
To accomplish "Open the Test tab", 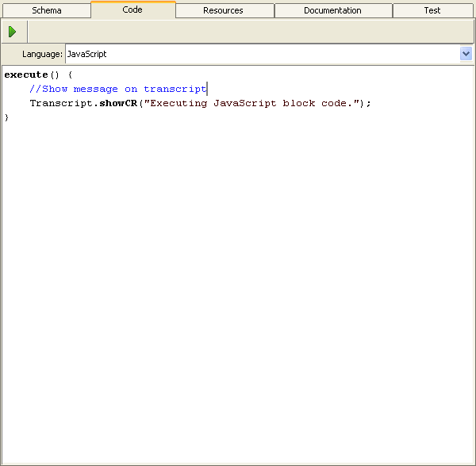I will (432, 10).
